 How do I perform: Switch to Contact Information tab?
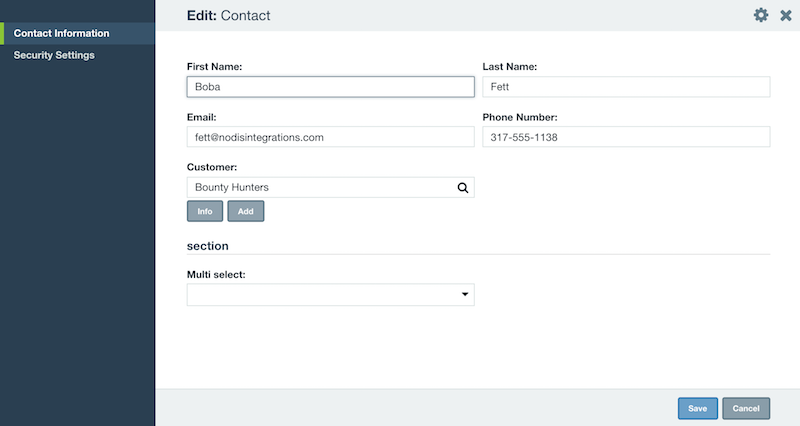click(78, 33)
